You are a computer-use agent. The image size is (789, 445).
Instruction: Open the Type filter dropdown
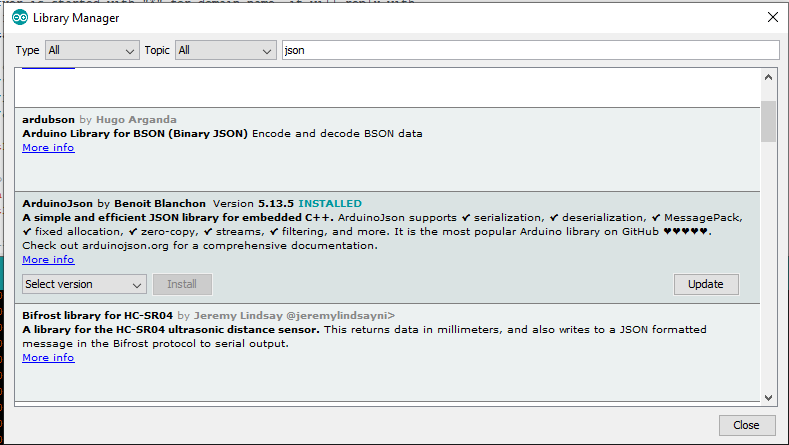click(x=92, y=50)
